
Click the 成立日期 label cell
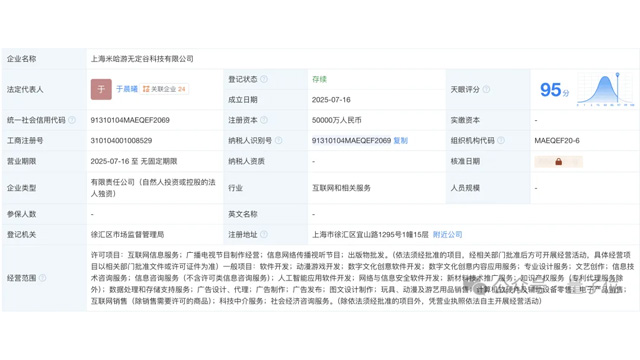point(265,100)
